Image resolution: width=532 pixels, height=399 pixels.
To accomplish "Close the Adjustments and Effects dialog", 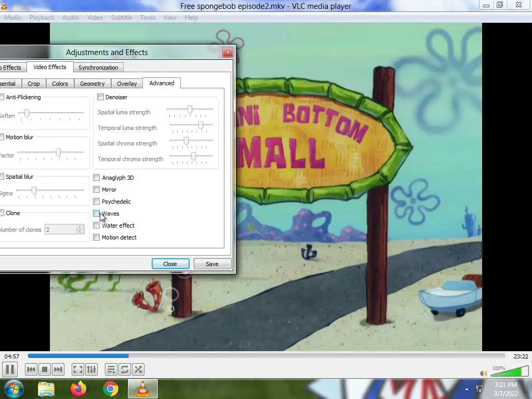I will 228,52.
